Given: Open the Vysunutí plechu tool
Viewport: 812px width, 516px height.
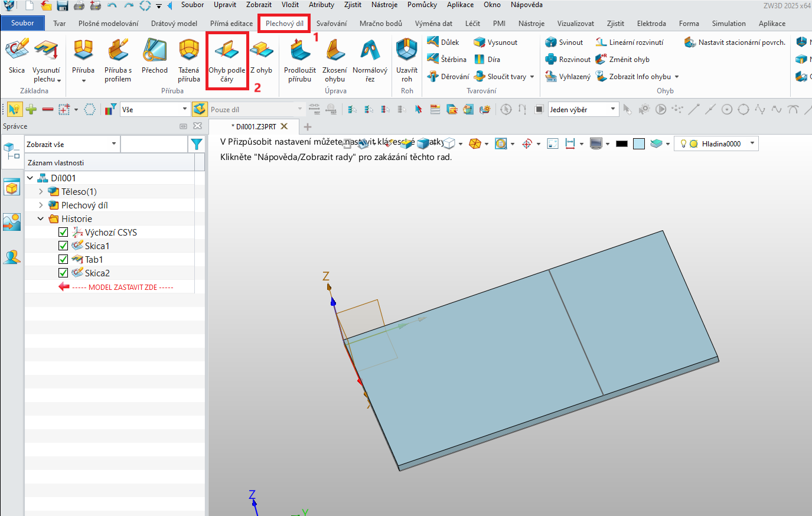Looking at the screenshot, I should pyautogui.click(x=47, y=60).
